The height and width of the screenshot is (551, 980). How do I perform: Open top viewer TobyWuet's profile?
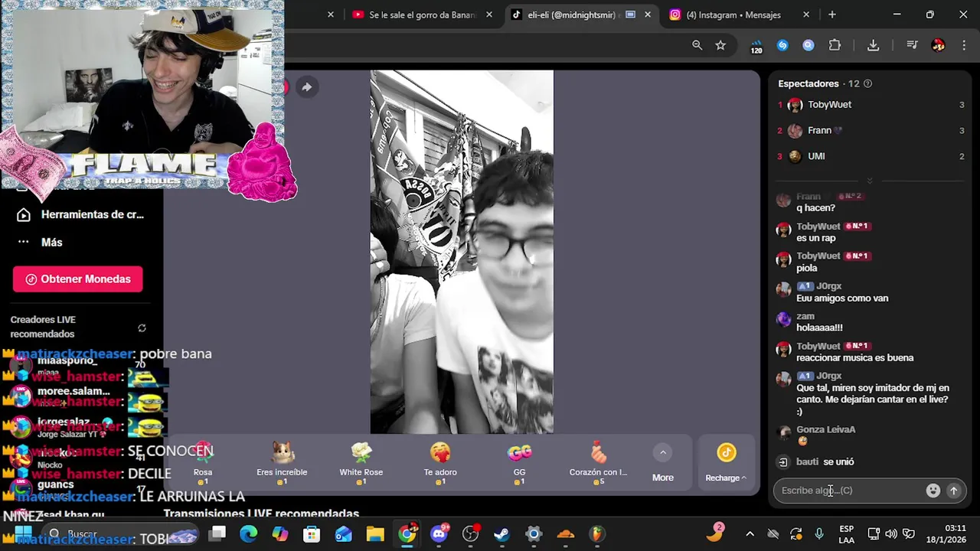pos(871,105)
